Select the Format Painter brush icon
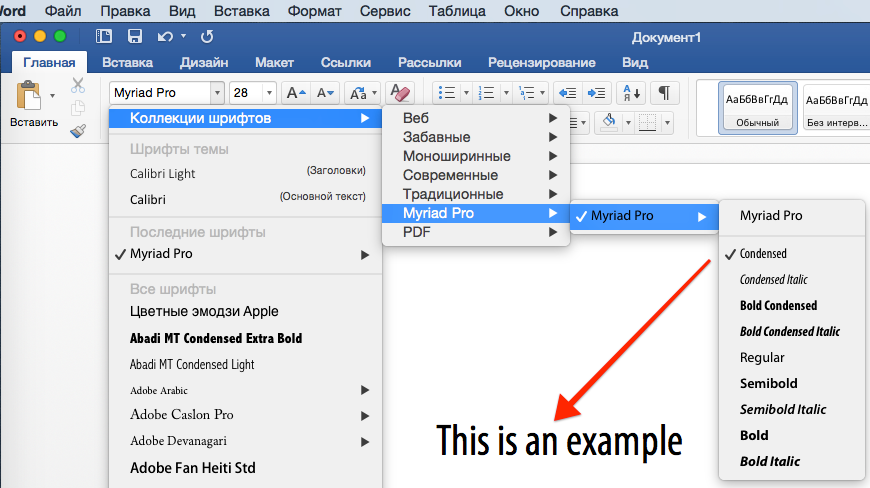This screenshot has width=870, height=488. [x=78, y=131]
